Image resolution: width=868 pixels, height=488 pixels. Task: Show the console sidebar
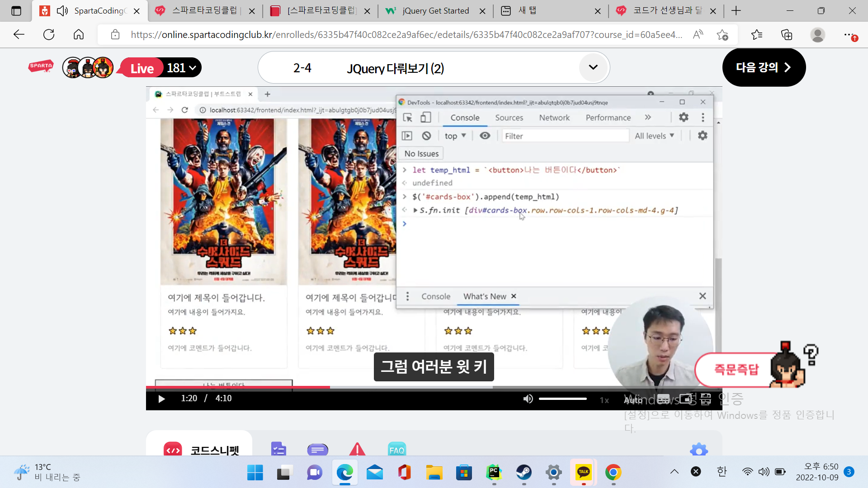tap(407, 136)
